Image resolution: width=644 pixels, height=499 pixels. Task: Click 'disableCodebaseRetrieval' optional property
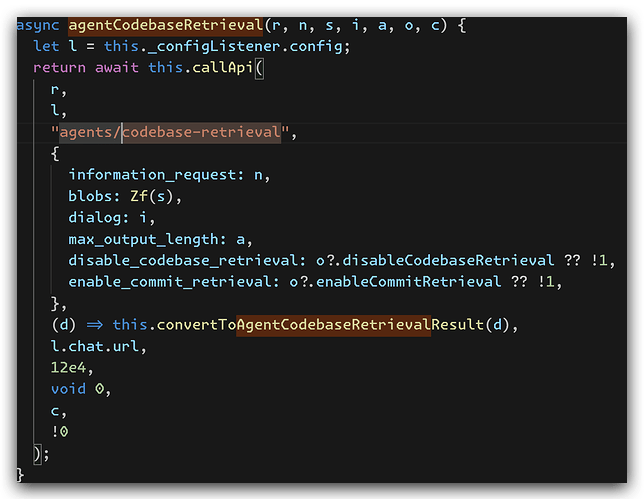pyautogui.click(x=448, y=261)
